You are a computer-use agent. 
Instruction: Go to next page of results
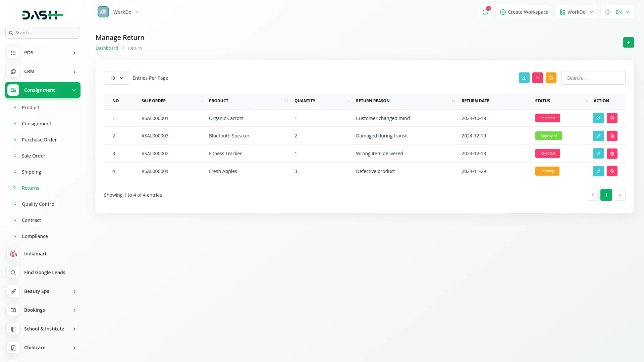[x=619, y=195]
